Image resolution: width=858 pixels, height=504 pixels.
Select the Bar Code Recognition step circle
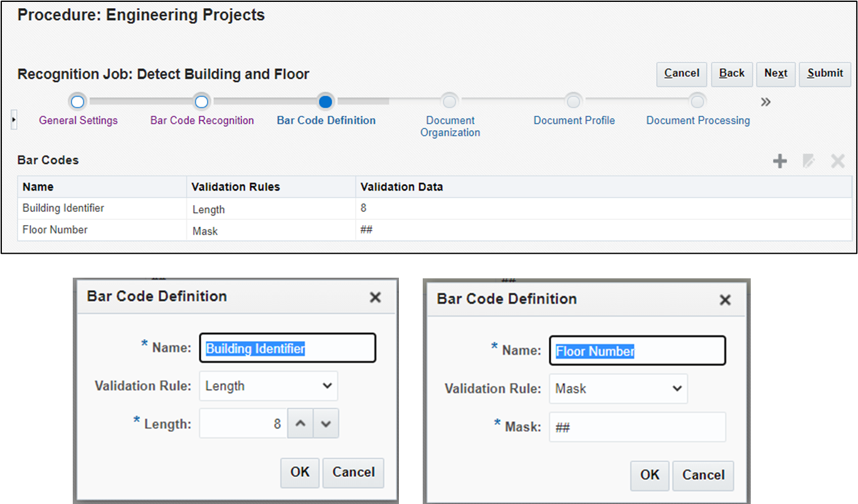pyautogui.click(x=201, y=102)
